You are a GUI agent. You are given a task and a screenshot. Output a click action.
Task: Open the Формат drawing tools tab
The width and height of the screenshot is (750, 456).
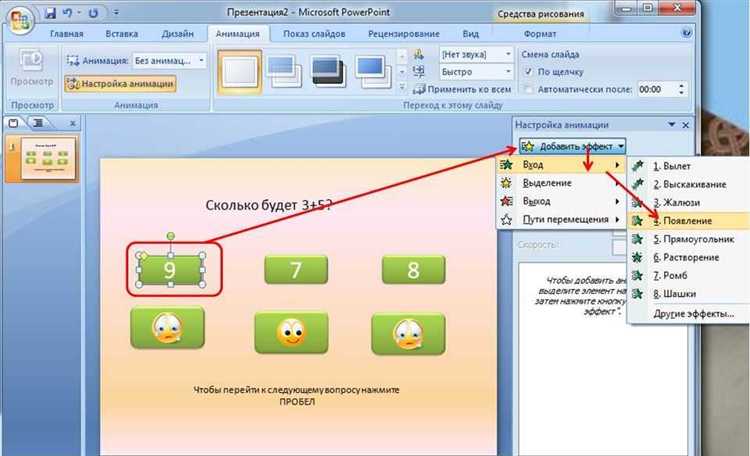point(540,34)
